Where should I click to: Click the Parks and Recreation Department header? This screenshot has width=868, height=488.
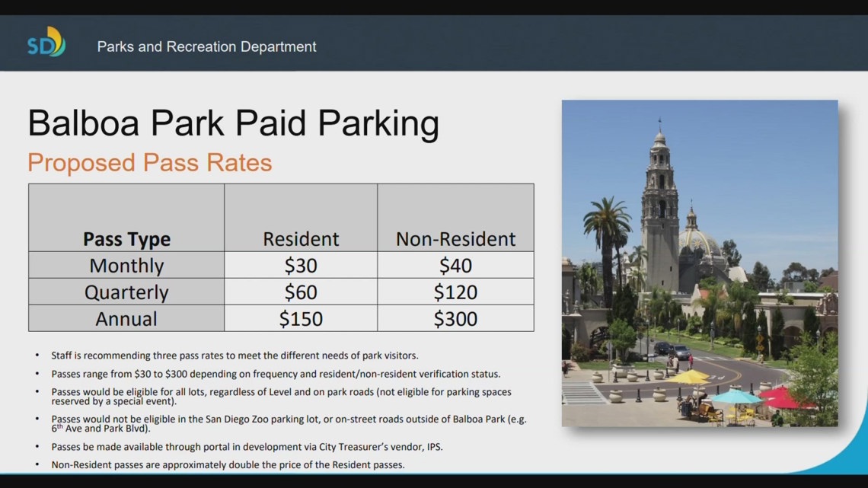click(206, 46)
